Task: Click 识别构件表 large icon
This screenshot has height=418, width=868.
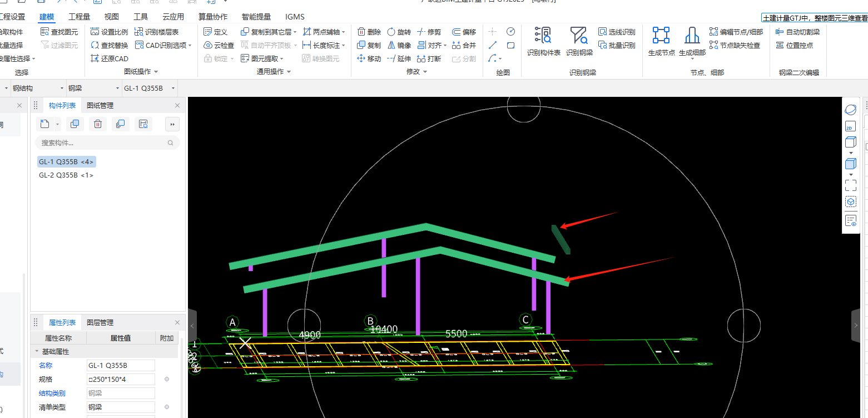Action: pyautogui.click(x=544, y=42)
